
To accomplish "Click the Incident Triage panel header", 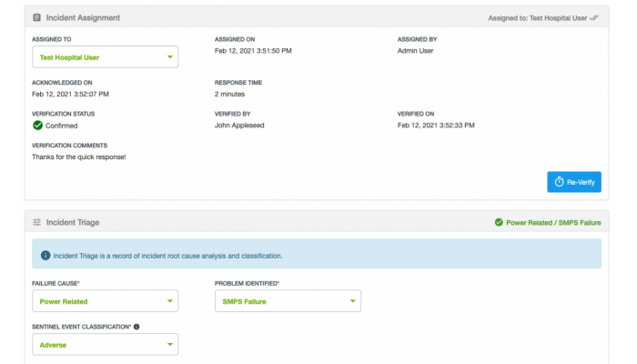I will [x=317, y=222].
